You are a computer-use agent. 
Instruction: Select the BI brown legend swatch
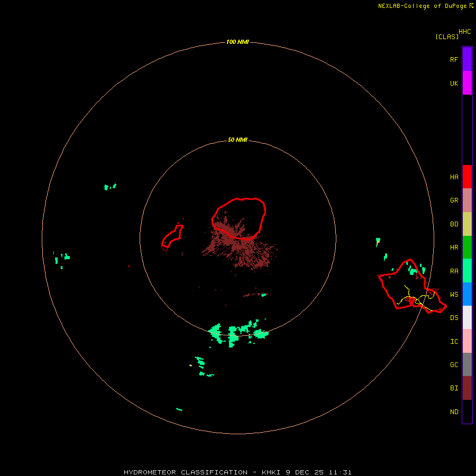pyautogui.click(x=467, y=388)
